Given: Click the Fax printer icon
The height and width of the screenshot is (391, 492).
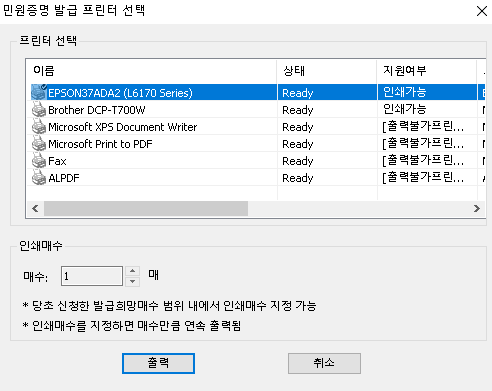Looking at the screenshot, I should click(39, 160).
